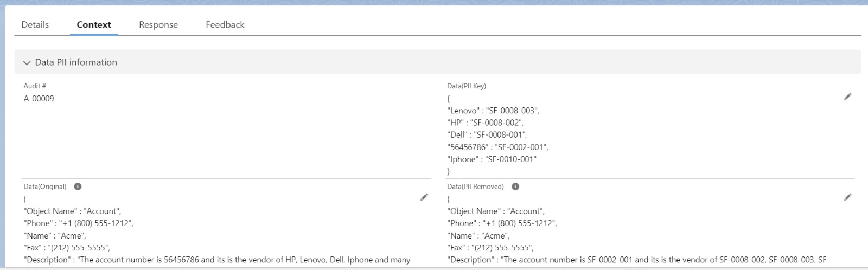Click the Audit # field label
This screenshot has width=868, height=270.
coord(35,86)
